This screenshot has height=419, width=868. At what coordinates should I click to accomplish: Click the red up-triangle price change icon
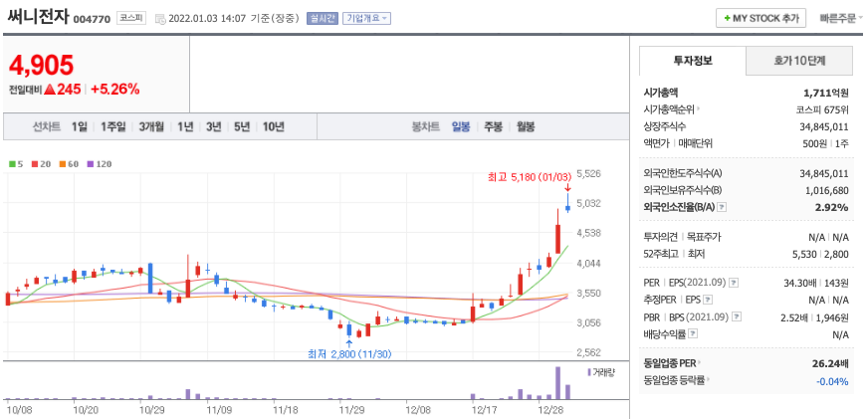tap(49, 90)
